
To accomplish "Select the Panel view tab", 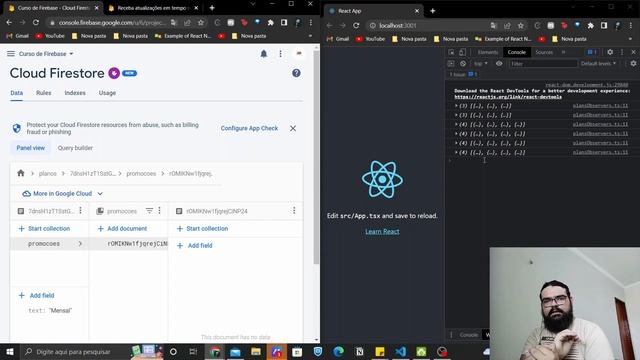I will point(31,148).
